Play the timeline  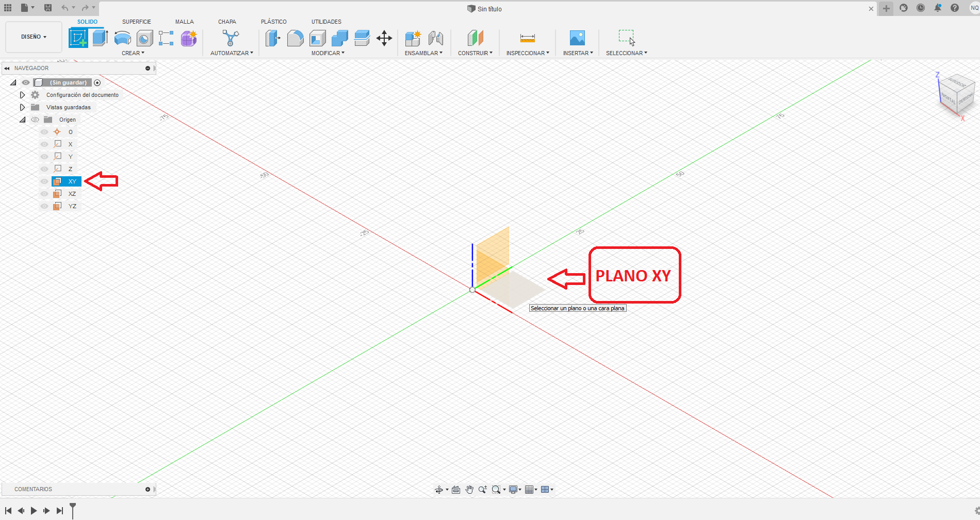[x=34, y=511]
